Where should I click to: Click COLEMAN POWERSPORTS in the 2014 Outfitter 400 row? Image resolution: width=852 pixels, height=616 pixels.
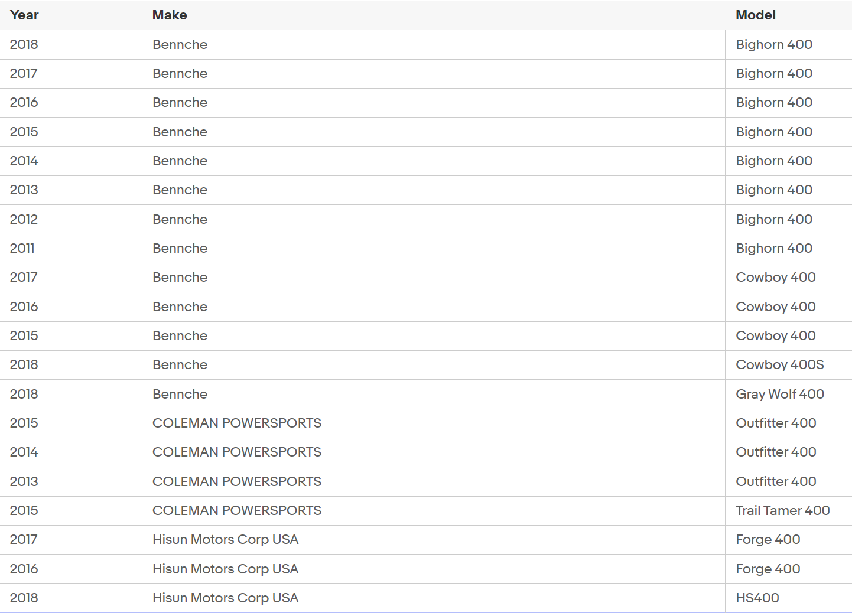pos(237,452)
